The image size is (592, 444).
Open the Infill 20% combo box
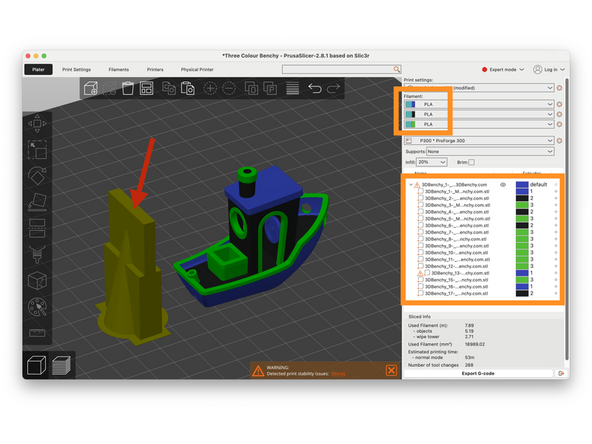coord(432,162)
